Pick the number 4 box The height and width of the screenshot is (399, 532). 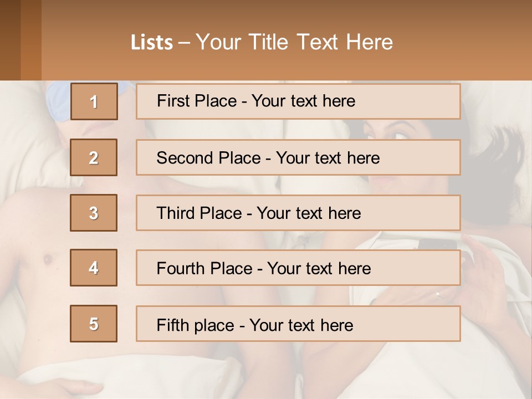(x=94, y=268)
